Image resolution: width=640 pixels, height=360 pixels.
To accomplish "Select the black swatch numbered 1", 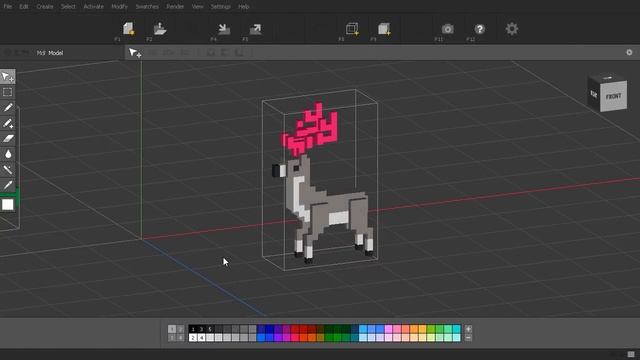I will 193,329.
